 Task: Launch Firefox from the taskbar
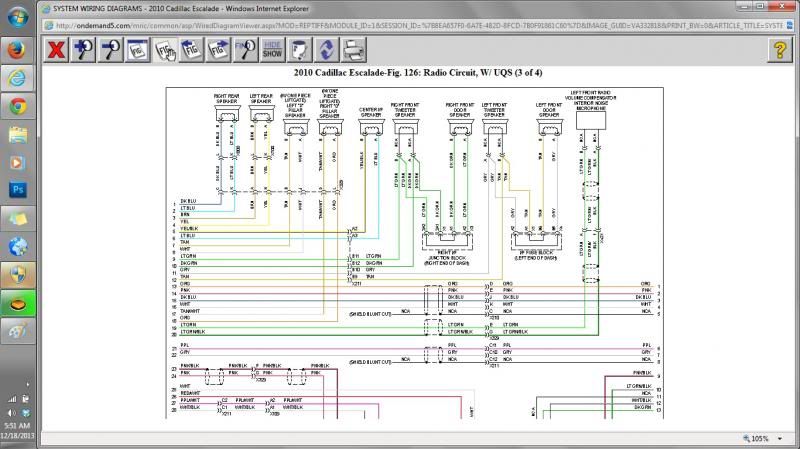pyautogui.click(x=17, y=50)
